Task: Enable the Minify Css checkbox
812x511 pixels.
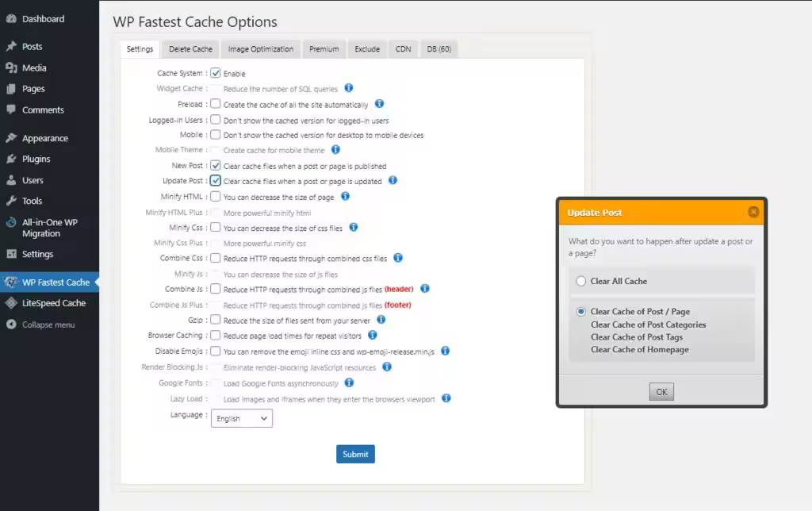Action: click(216, 227)
